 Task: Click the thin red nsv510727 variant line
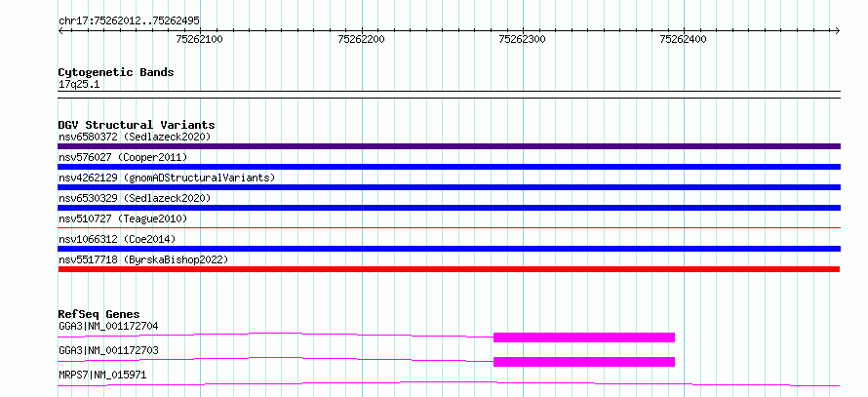point(449,227)
